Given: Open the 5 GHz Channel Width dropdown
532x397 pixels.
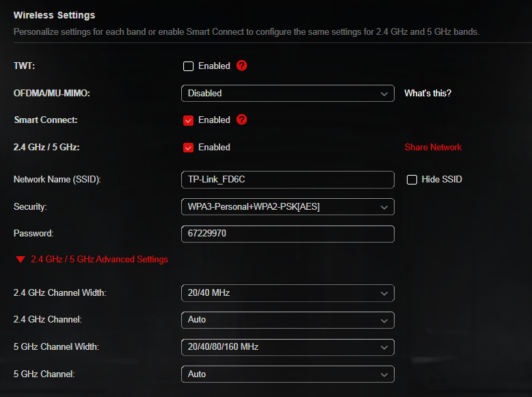Looking at the screenshot, I should (288, 347).
